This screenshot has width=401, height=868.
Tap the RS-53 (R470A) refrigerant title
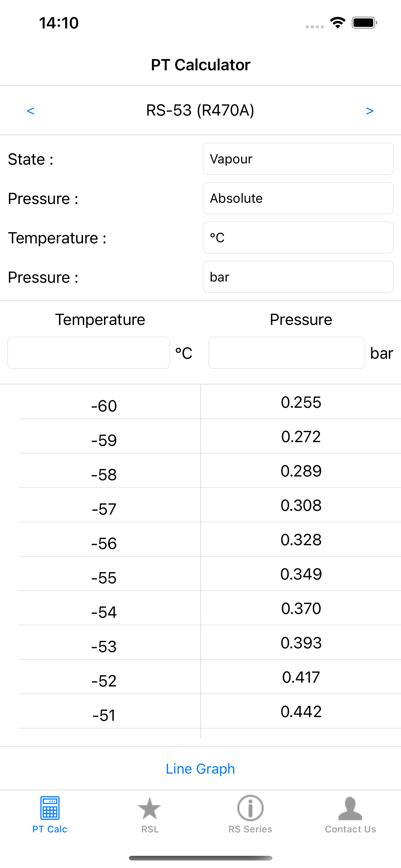tap(200, 110)
